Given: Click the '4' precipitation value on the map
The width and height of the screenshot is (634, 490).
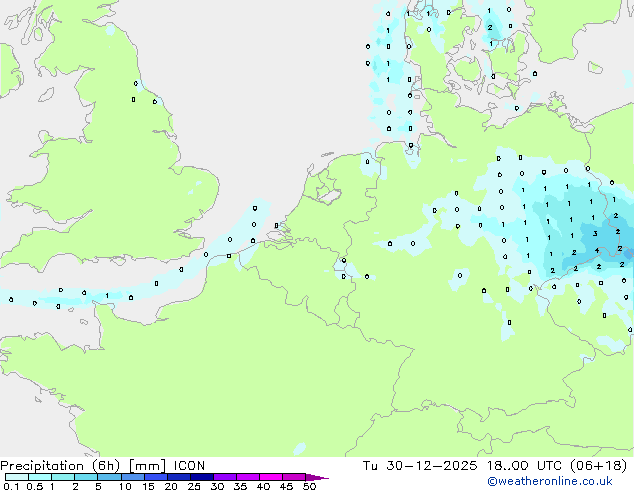Looking at the screenshot, I should (597, 250).
